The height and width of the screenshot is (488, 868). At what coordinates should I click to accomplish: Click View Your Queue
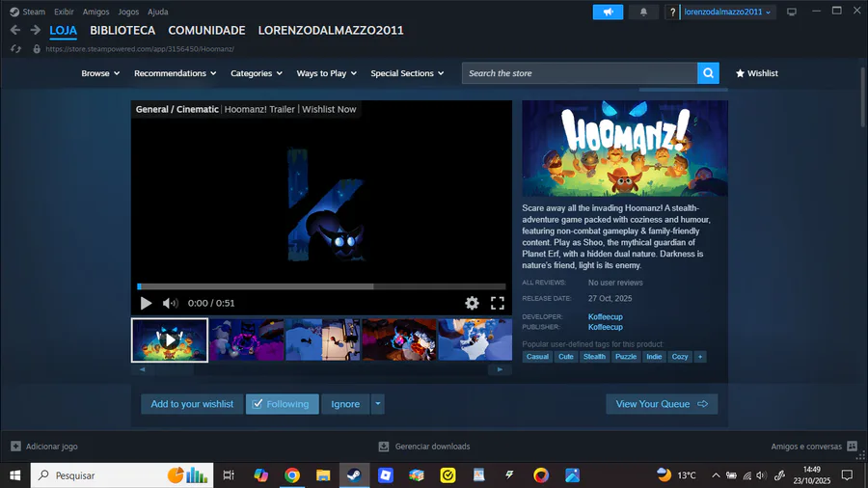[x=662, y=404]
